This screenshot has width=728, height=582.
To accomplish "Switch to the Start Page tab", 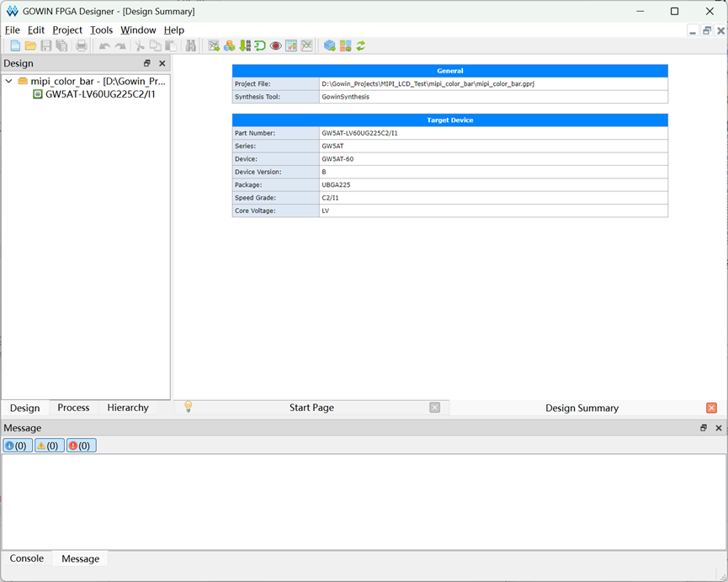I will [311, 408].
